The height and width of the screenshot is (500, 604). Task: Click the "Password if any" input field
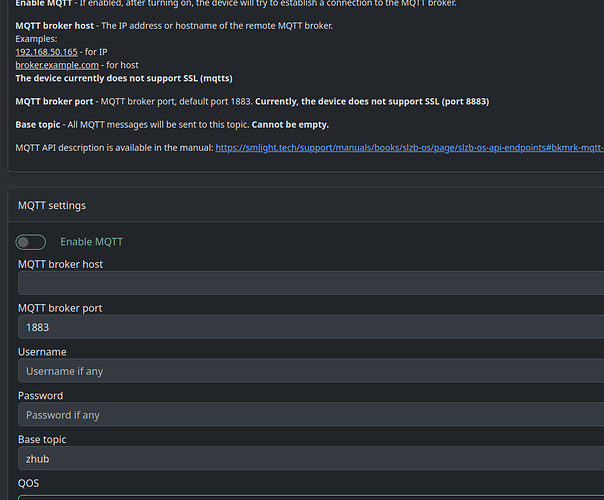point(310,415)
